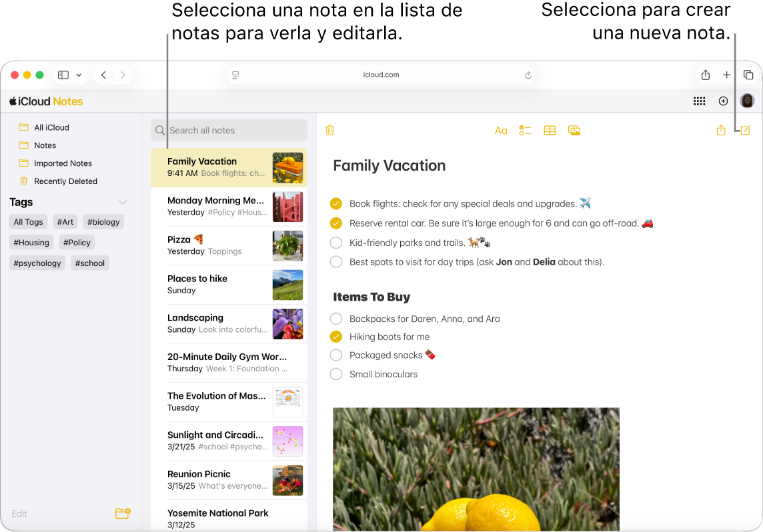
Task: Check the Kid-friendly parks and trails item
Action: (x=335, y=243)
